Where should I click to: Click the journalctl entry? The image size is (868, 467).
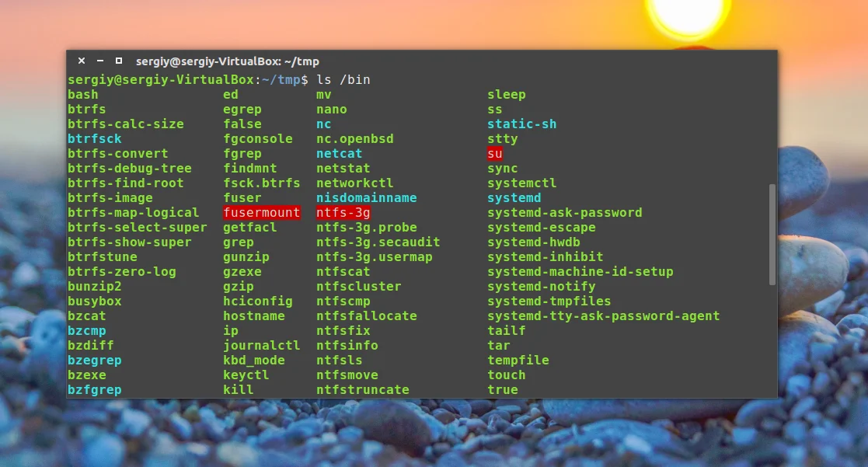tap(261, 345)
